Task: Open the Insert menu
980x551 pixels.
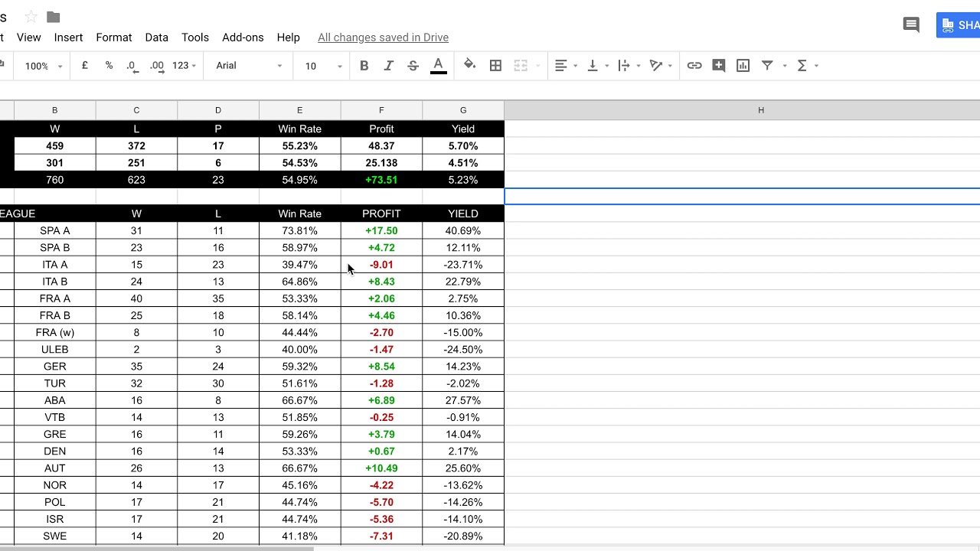Action: [x=68, y=37]
